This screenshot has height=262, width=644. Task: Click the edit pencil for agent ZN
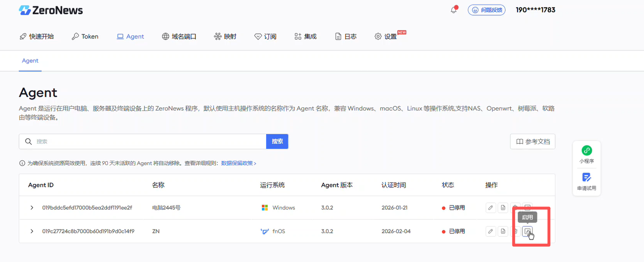pos(491,231)
